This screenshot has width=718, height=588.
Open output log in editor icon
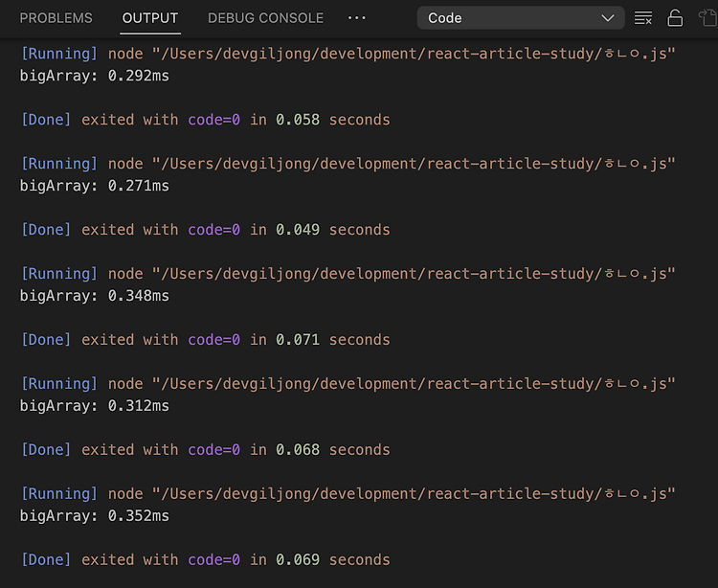[x=707, y=18]
